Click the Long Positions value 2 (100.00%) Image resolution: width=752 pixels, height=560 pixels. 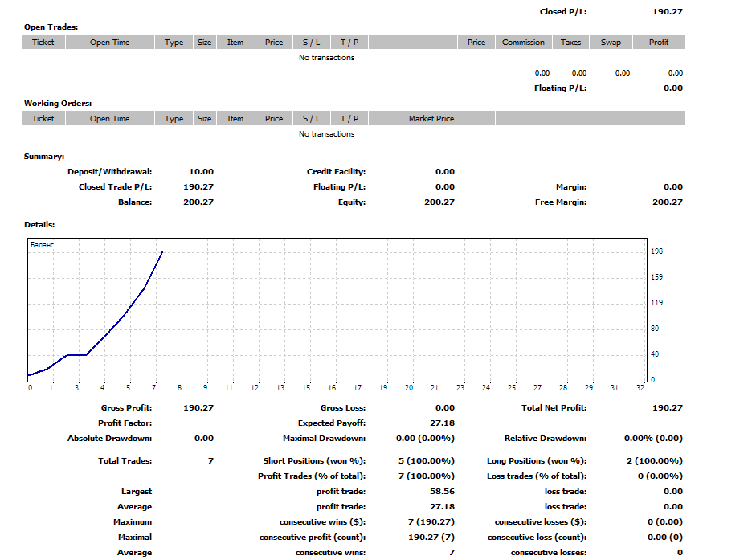pos(654,461)
